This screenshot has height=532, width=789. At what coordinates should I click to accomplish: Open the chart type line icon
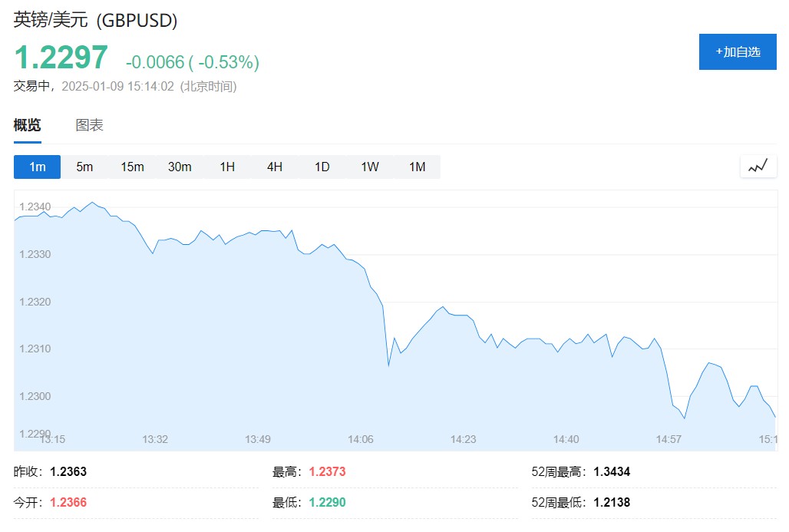[x=758, y=167]
